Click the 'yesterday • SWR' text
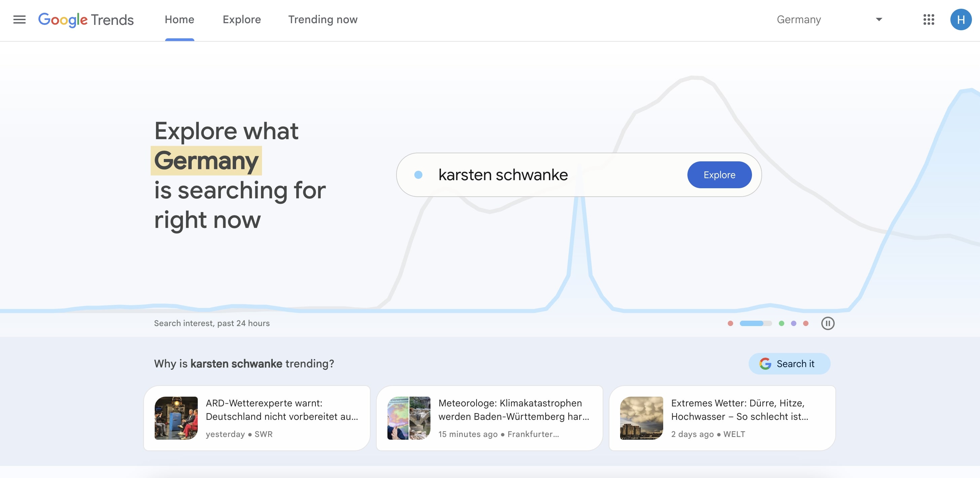The height and width of the screenshot is (478, 980). [239, 434]
